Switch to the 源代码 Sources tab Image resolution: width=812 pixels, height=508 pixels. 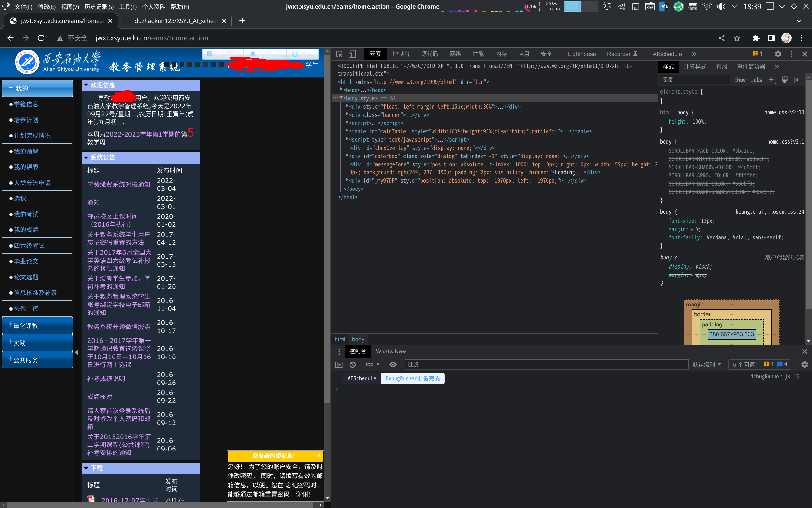pos(429,54)
